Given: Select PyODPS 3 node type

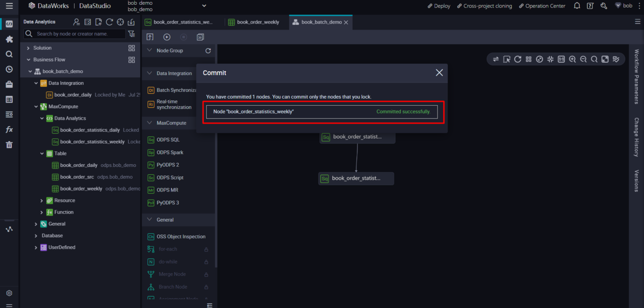Looking at the screenshot, I should tap(167, 203).
